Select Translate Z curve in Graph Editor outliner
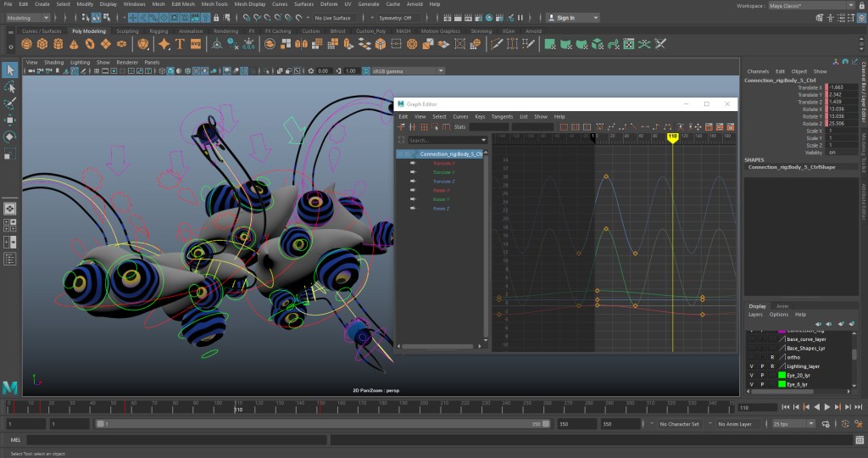Screen dimensions: 868x458 point(443,182)
